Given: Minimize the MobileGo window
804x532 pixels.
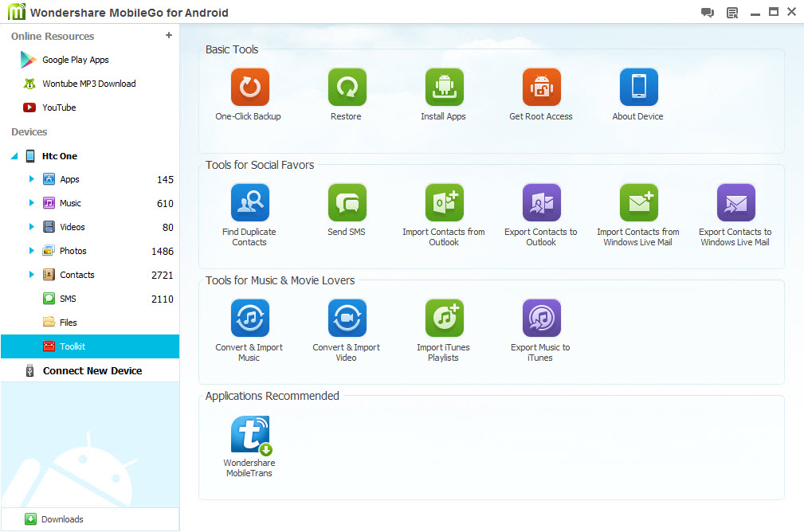Looking at the screenshot, I should coord(755,14).
